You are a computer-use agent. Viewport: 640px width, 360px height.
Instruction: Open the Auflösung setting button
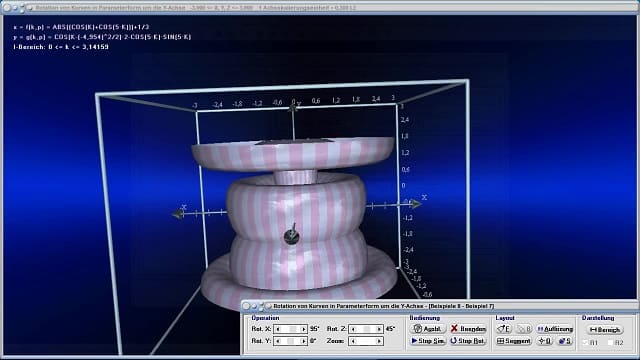click(555, 329)
